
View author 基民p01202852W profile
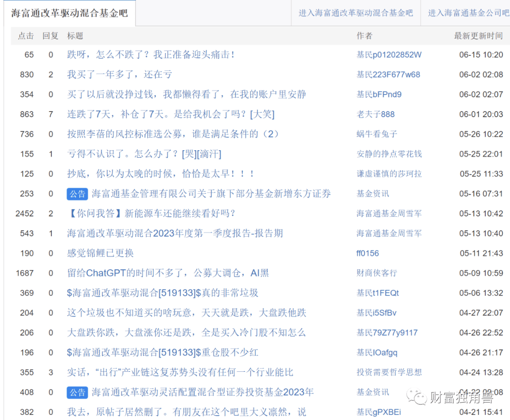[x=389, y=55]
